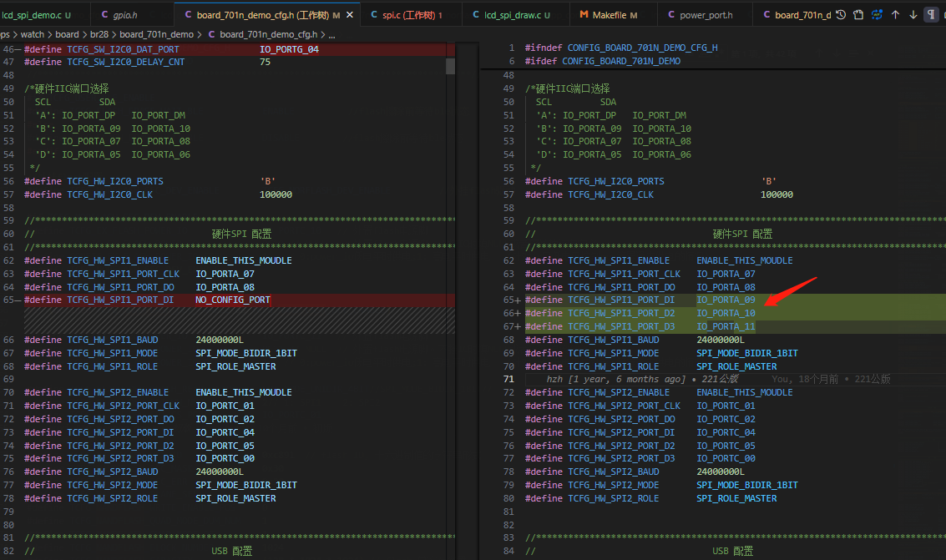Click NO_CONFIG_PORT in the deleted line
The width and height of the screenshot is (946, 560).
233,300
